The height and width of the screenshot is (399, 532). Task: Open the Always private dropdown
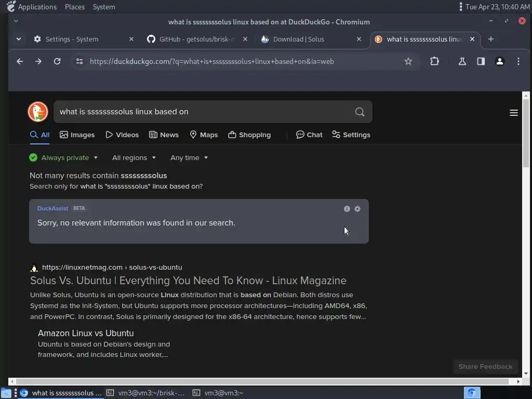[64, 158]
